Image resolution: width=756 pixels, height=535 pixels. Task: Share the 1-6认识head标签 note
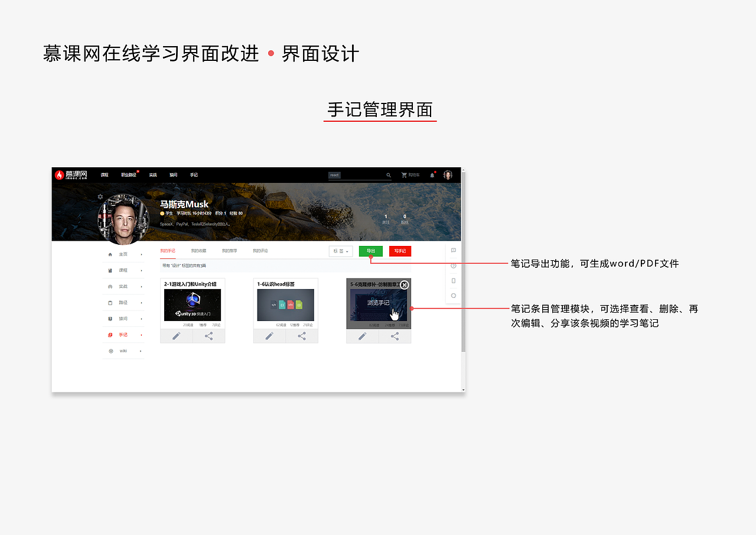point(302,336)
